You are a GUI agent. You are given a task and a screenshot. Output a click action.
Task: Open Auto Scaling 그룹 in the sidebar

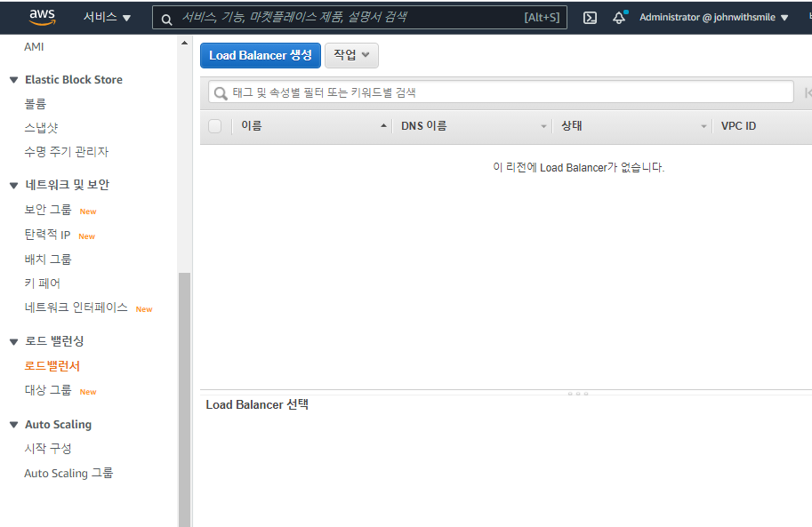68,473
